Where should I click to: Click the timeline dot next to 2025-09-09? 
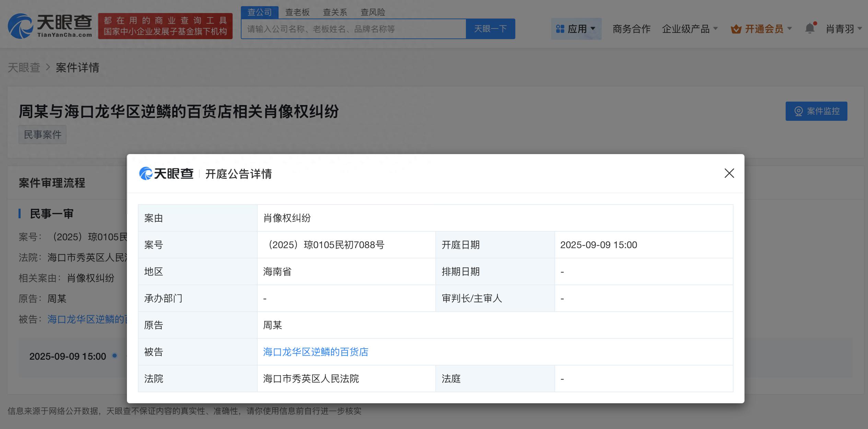coord(115,356)
